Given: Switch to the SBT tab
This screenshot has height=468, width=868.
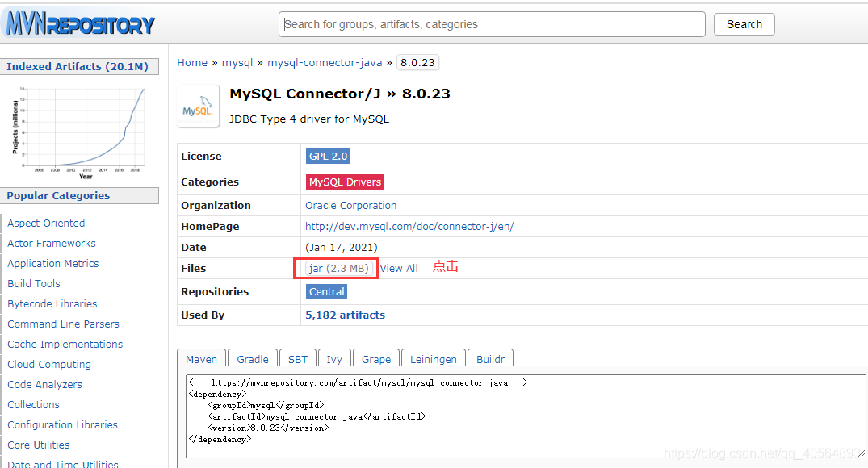Looking at the screenshot, I should tap(298, 358).
